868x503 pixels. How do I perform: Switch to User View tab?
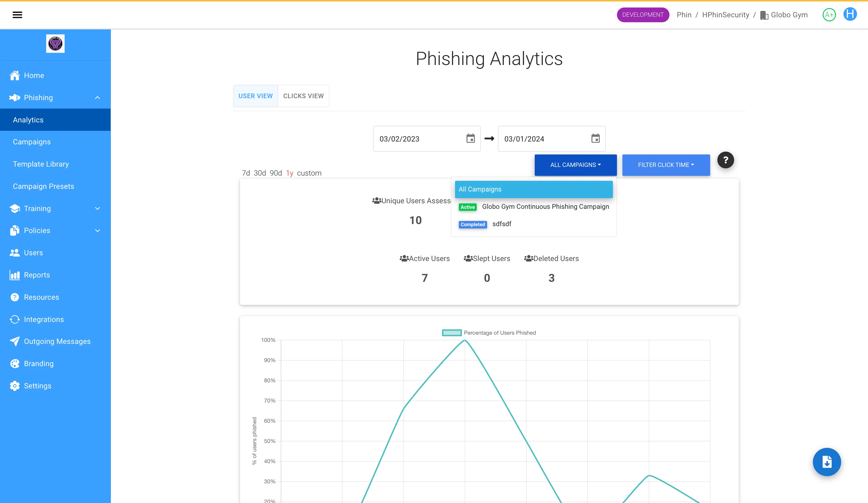(x=256, y=96)
